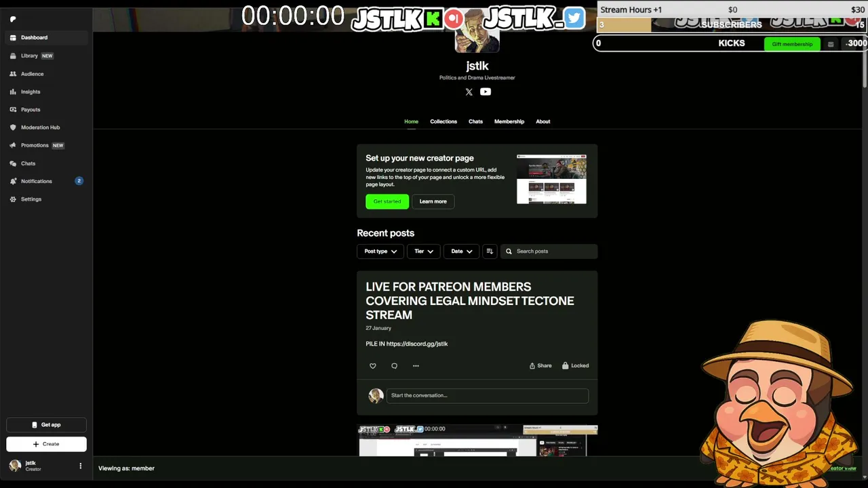The width and height of the screenshot is (868, 488).
Task: Open Notifications in the sidebar
Action: pos(46,181)
